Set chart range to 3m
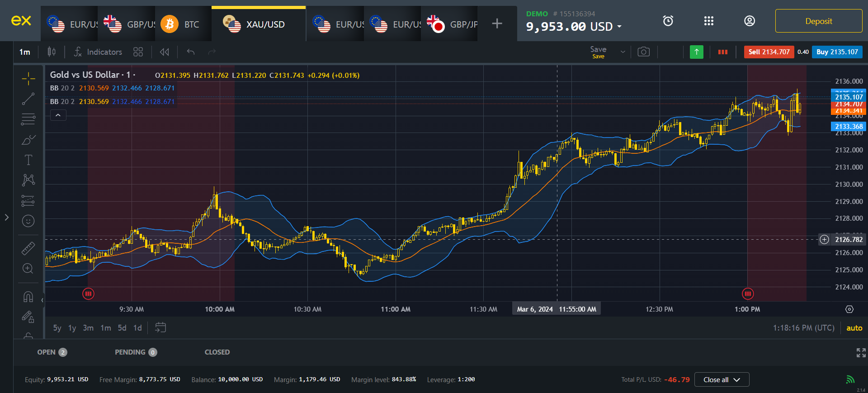This screenshot has height=393, width=868. point(88,328)
